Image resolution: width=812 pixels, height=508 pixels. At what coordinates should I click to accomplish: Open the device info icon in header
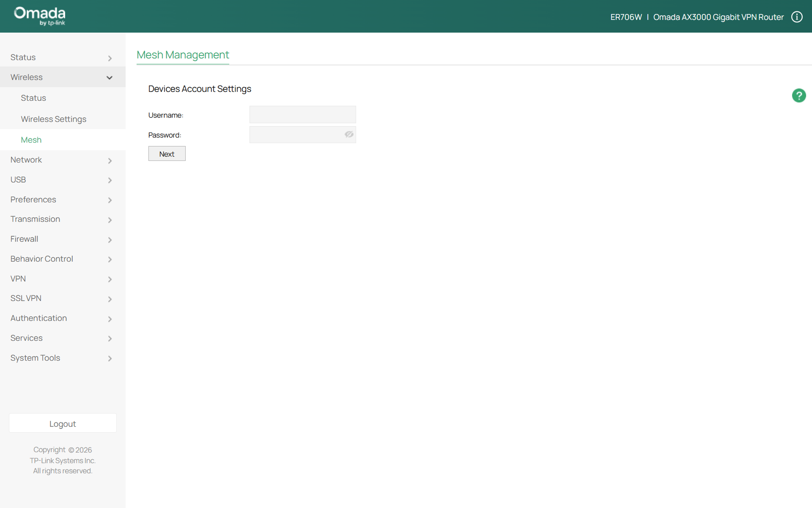[797, 17]
